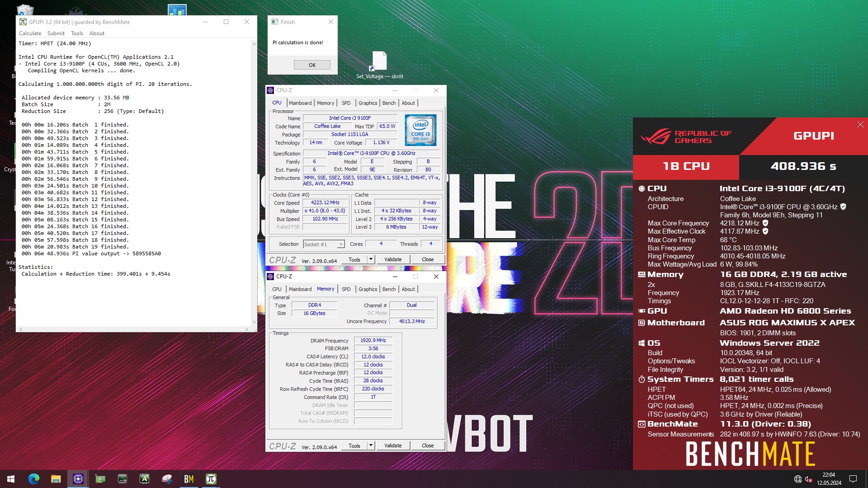
Task: Click the 408.936 s result in BenchMate
Action: point(803,166)
